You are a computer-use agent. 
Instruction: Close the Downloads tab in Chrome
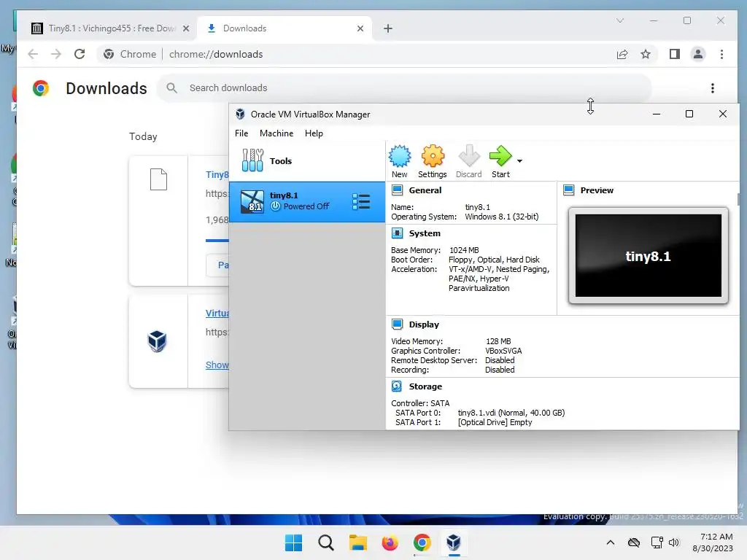coord(360,28)
